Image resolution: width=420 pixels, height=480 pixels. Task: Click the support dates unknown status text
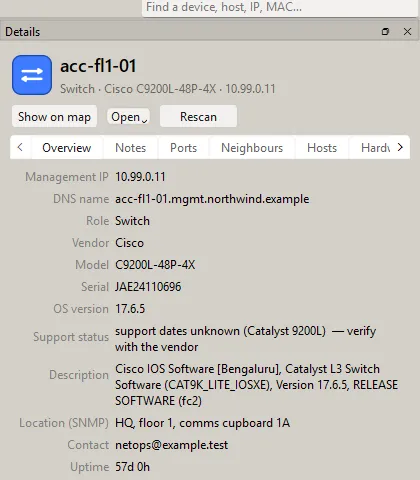tap(246, 339)
